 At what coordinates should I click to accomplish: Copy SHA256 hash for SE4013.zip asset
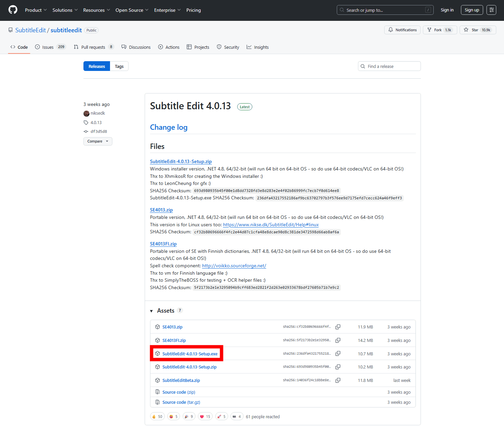click(x=338, y=327)
